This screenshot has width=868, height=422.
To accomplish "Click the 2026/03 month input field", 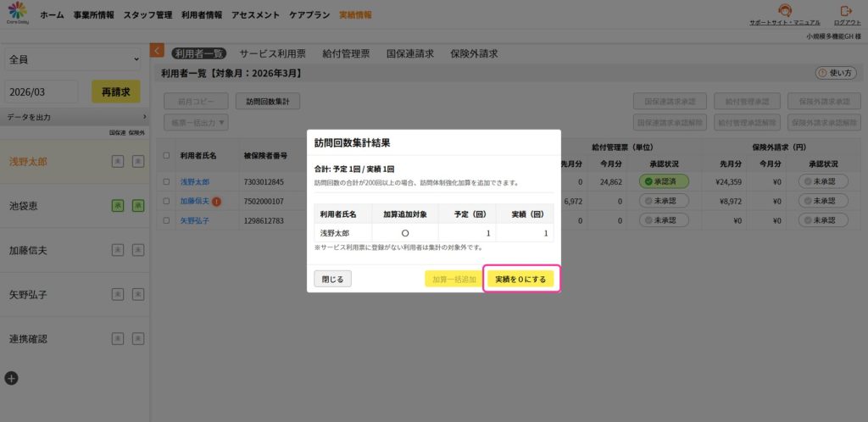I will [42, 92].
